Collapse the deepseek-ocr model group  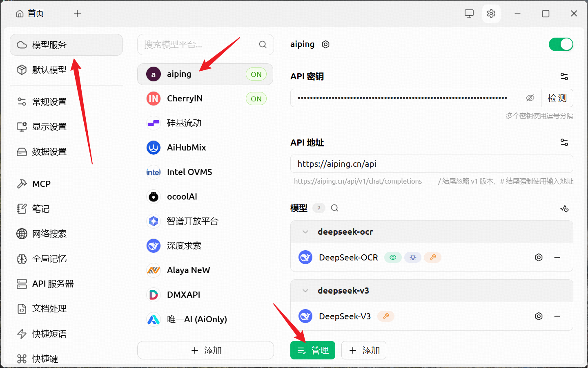coord(305,232)
